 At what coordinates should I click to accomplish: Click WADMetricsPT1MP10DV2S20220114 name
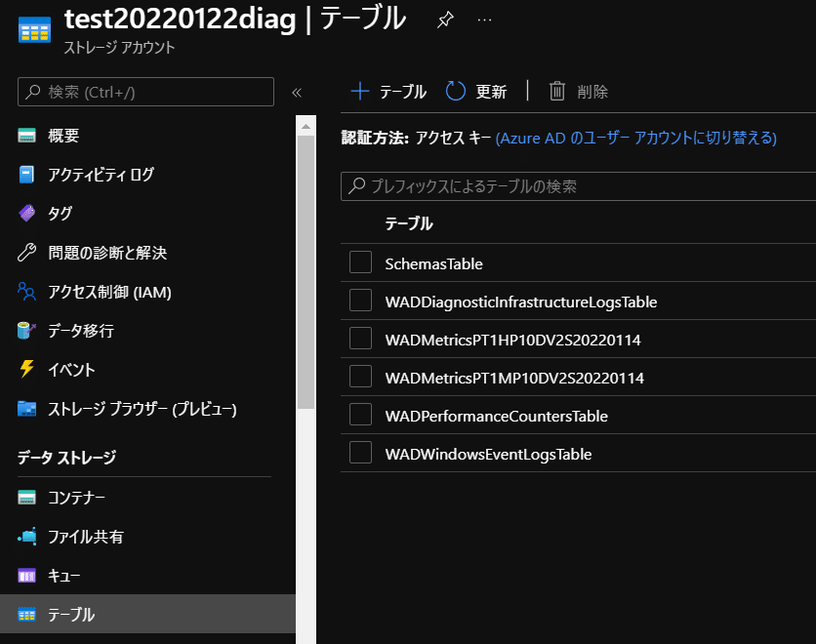tap(514, 379)
